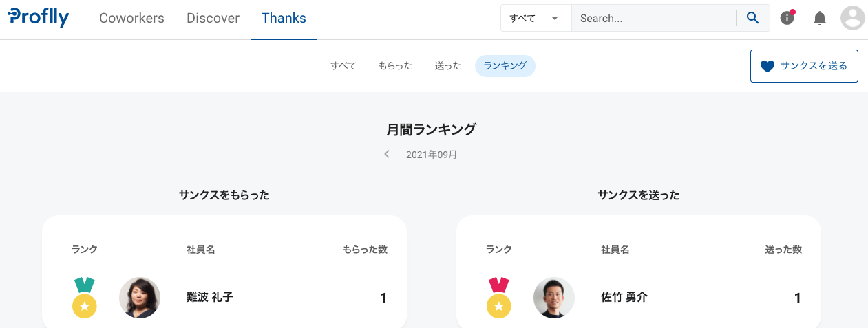The width and height of the screenshot is (868, 328).
Task: Click the magnifying glass search icon
Action: coord(753,18)
